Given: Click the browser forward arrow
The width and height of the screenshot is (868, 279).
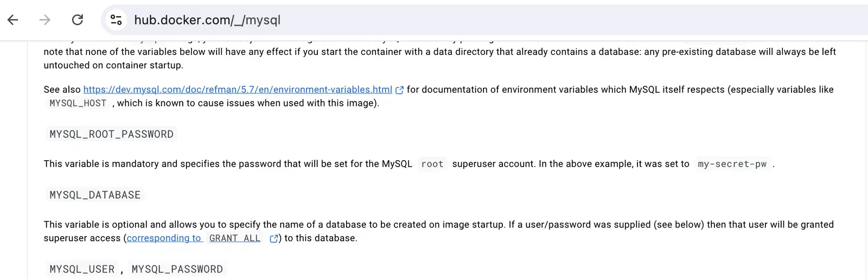Looking at the screenshot, I should (45, 20).
